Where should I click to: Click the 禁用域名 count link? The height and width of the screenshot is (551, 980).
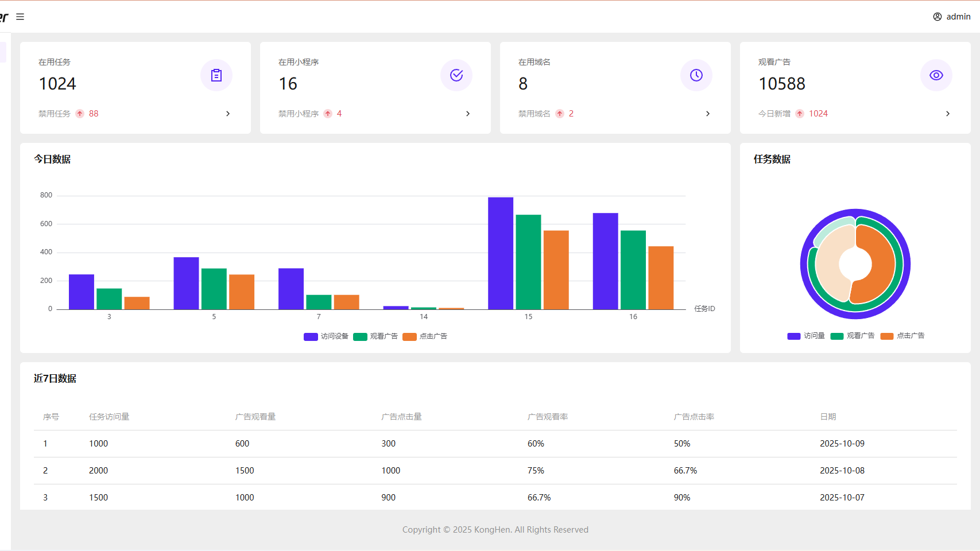point(571,114)
